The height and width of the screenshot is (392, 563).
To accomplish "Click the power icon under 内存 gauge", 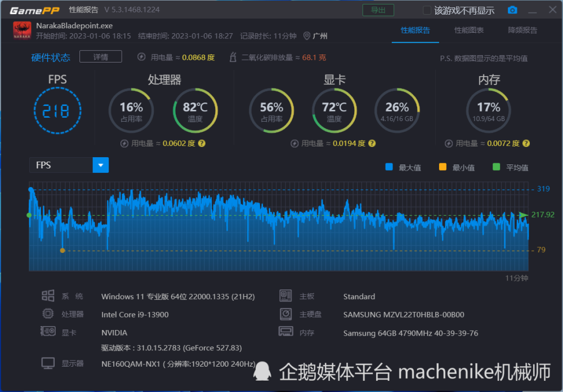I will pos(449,144).
